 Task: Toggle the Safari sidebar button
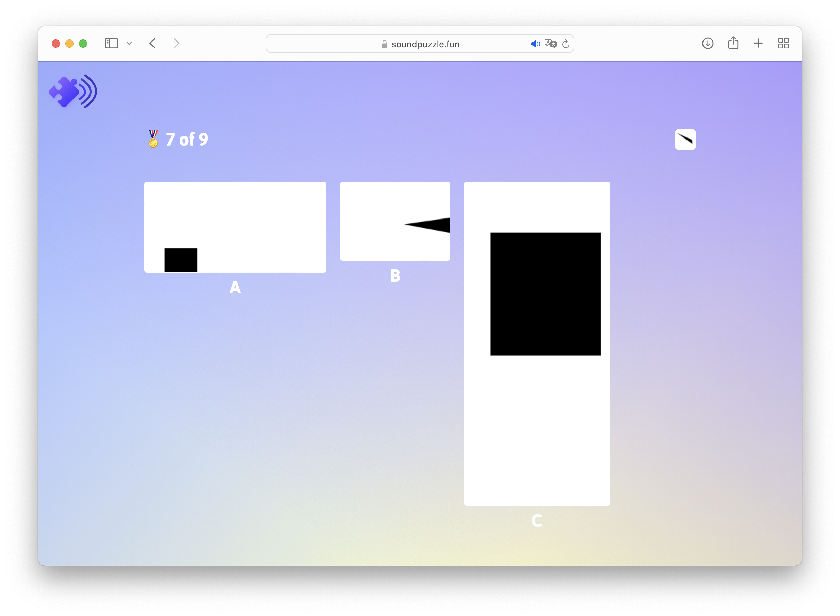(111, 43)
